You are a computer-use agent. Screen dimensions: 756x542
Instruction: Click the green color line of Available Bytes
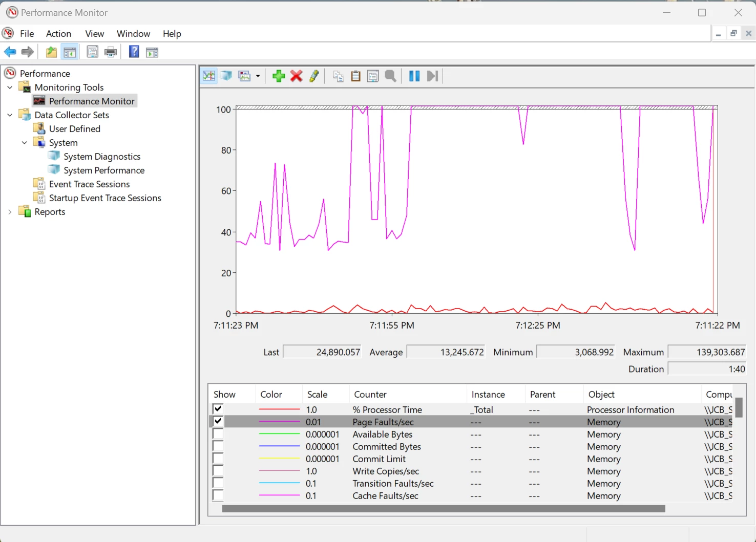pos(279,434)
